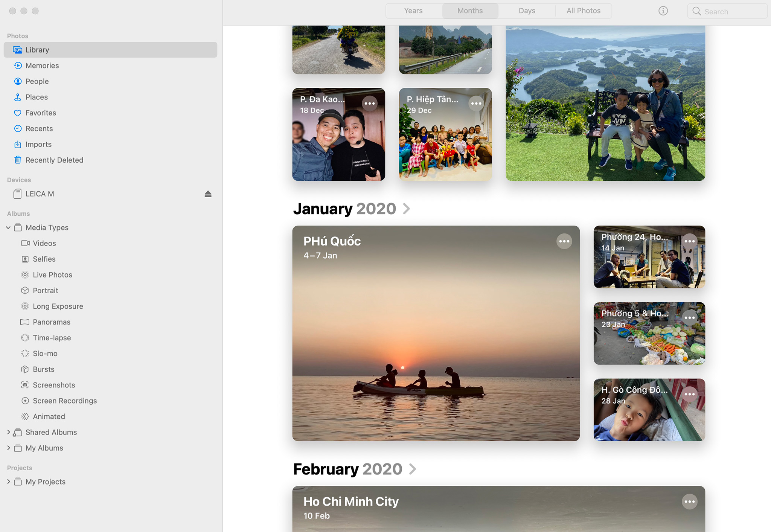Image resolution: width=771 pixels, height=532 pixels.
Task: Open Favorites heart icon
Action: (x=18, y=113)
